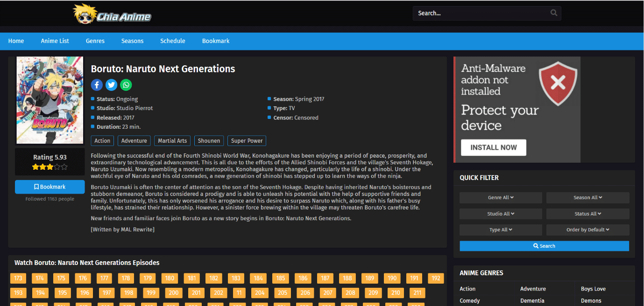Open episode 176
644x306 pixels.
tap(83, 278)
